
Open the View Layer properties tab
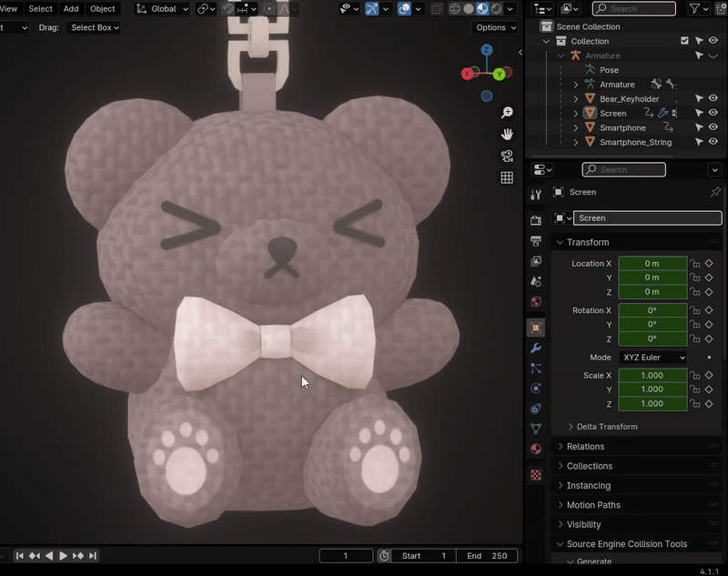tap(536, 261)
